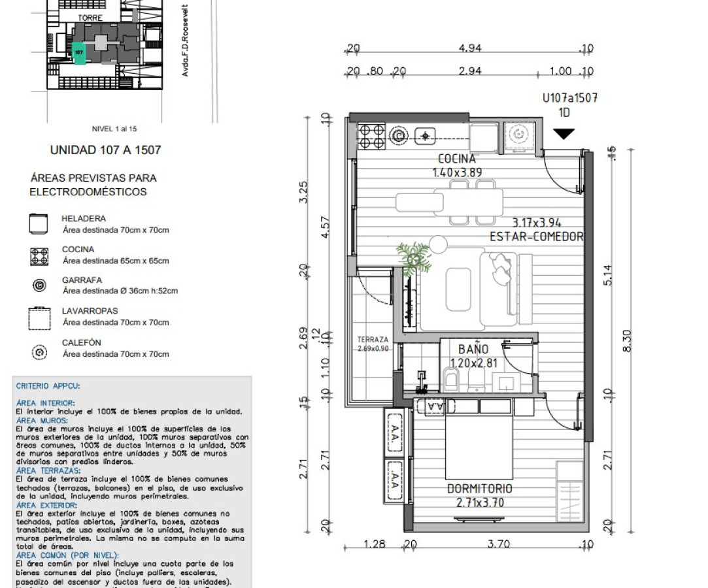
Task: Select the highlighted unit 107 in key plan
Action: pyautogui.click(x=79, y=54)
